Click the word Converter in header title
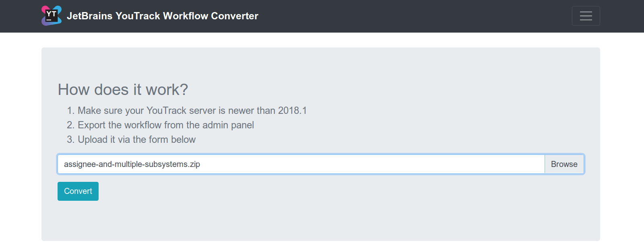Screen dimensions: 644x245 point(235,16)
